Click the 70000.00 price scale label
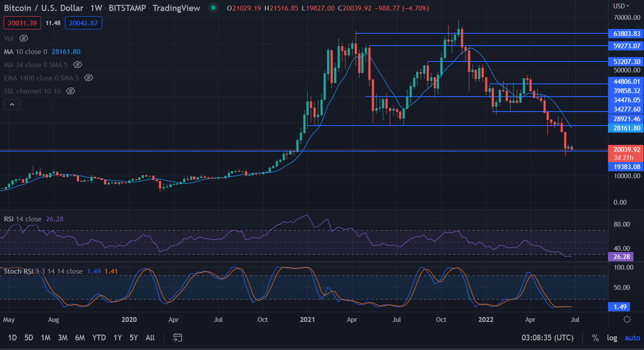 tap(626, 18)
